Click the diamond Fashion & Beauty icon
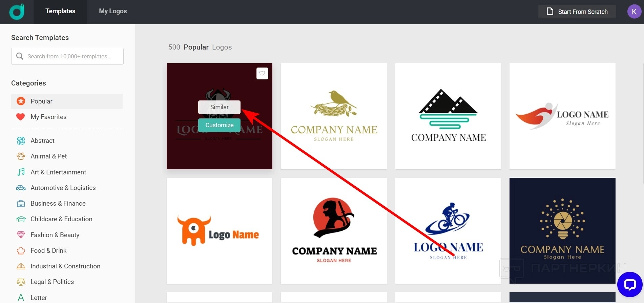The image size is (644, 303). (21, 235)
